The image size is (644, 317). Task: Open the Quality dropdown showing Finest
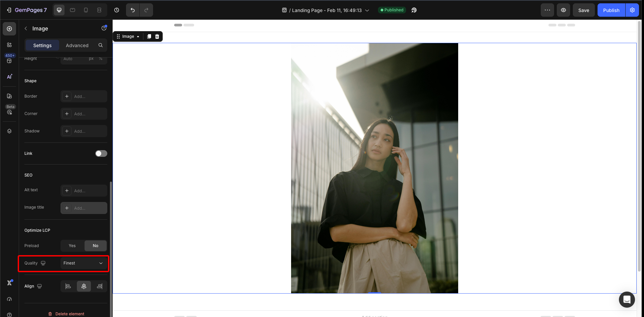tap(84, 263)
